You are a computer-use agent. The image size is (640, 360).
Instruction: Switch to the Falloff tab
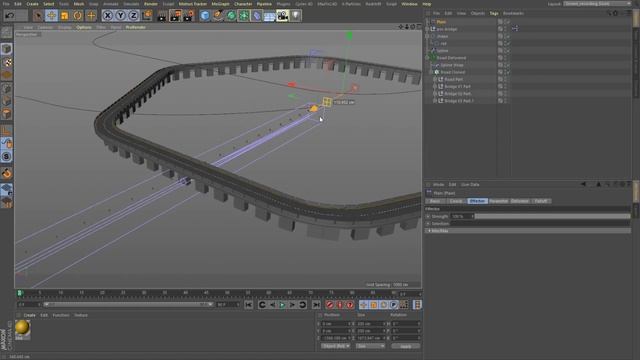coord(541,201)
